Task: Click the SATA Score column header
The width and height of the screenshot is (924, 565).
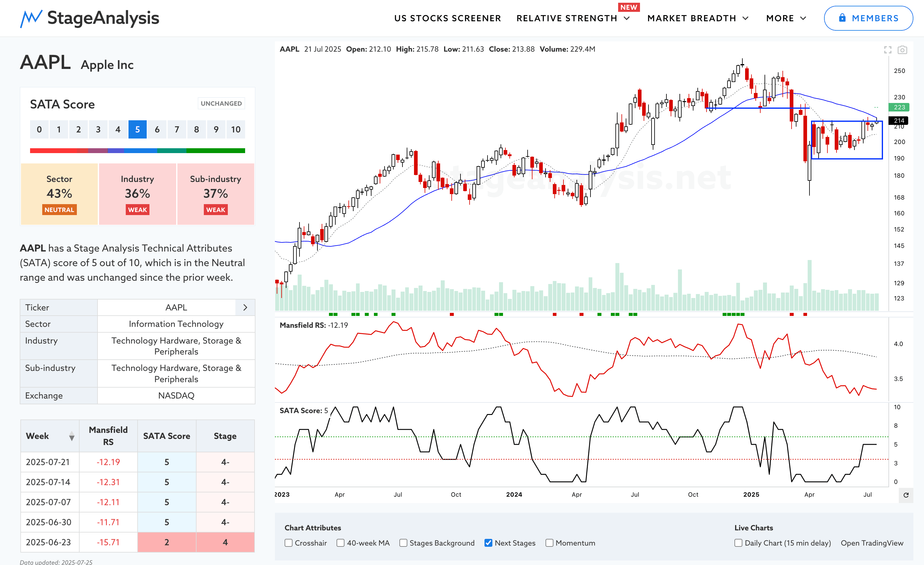Action: [x=166, y=436]
